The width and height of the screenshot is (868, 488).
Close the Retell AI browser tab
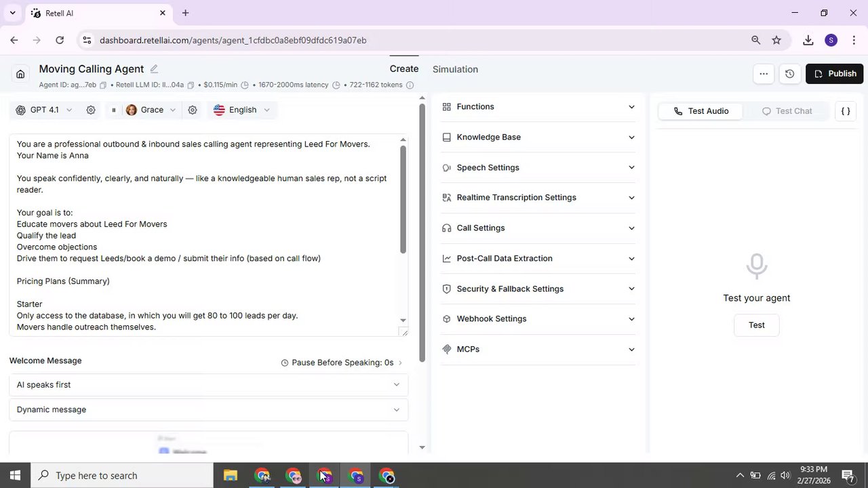coord(163,13)
